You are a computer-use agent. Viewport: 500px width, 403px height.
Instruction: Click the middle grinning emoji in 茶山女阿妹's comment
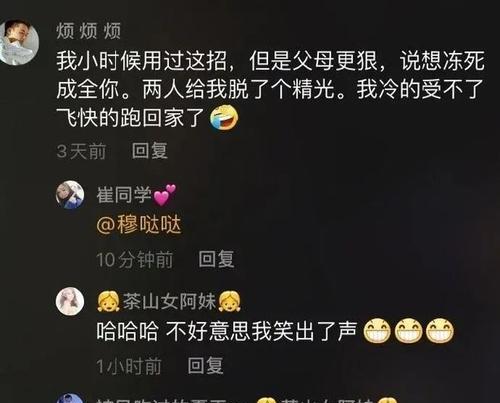point(409,331)
